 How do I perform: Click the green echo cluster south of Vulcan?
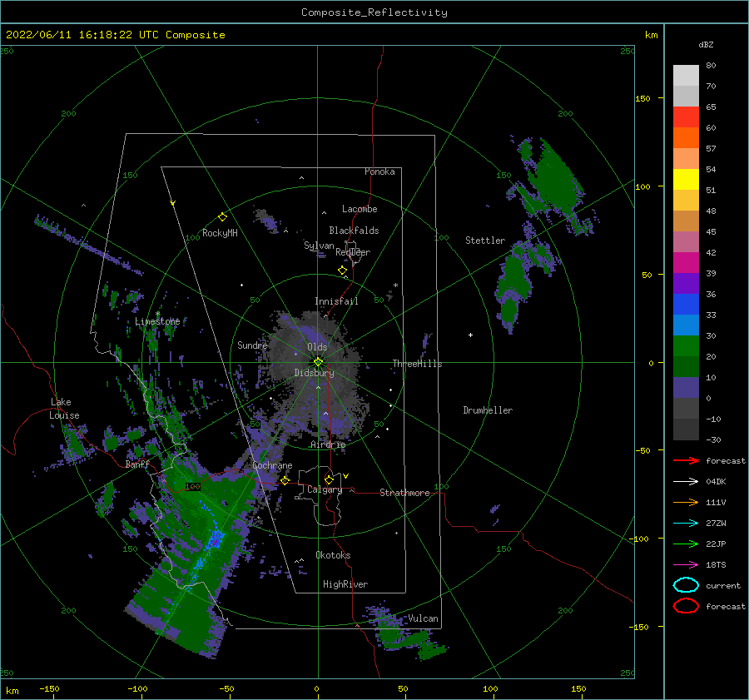[411, 643]
